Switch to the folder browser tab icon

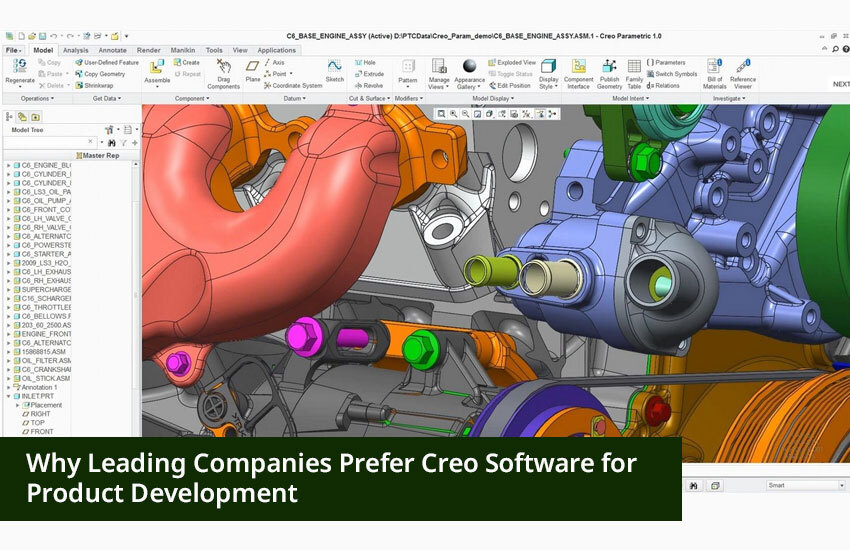coord(35,117)
